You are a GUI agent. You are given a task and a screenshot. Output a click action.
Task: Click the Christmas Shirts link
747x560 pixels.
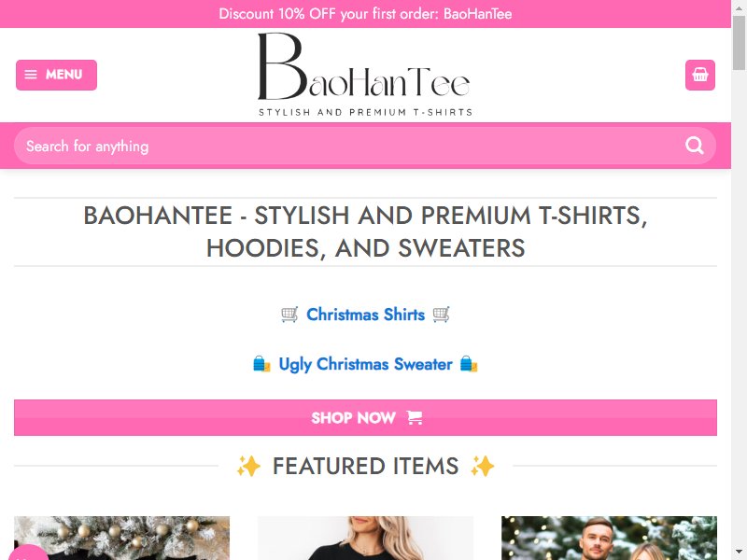pos(365,315)
